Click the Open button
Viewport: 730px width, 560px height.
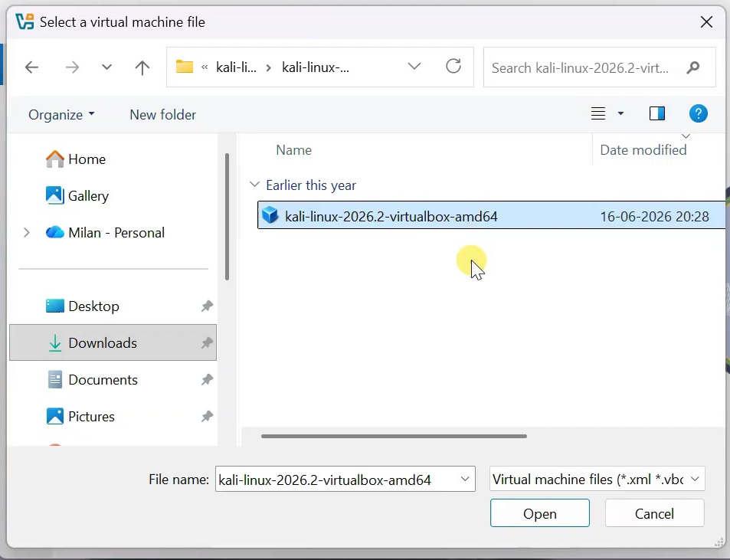pyautogui.click(x=539, y=513)
